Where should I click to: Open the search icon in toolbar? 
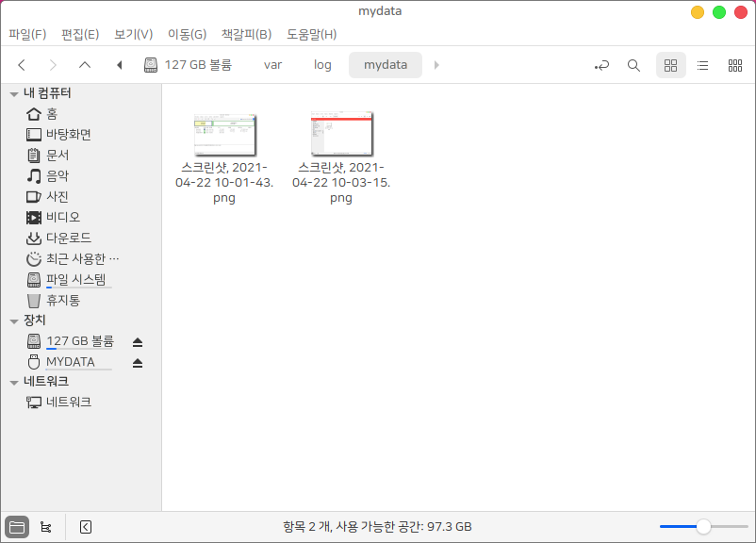coord(633,65)
